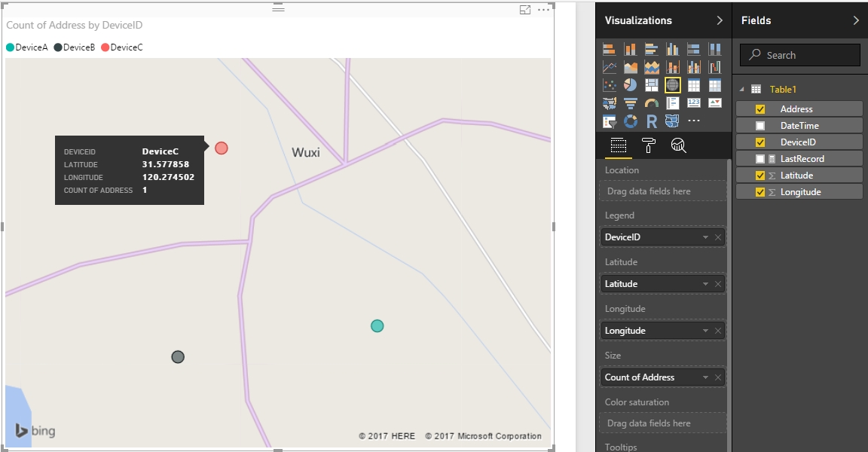
Task: Uncheck the DeviceID field checkbox
Action: click(x=760, y=142)
